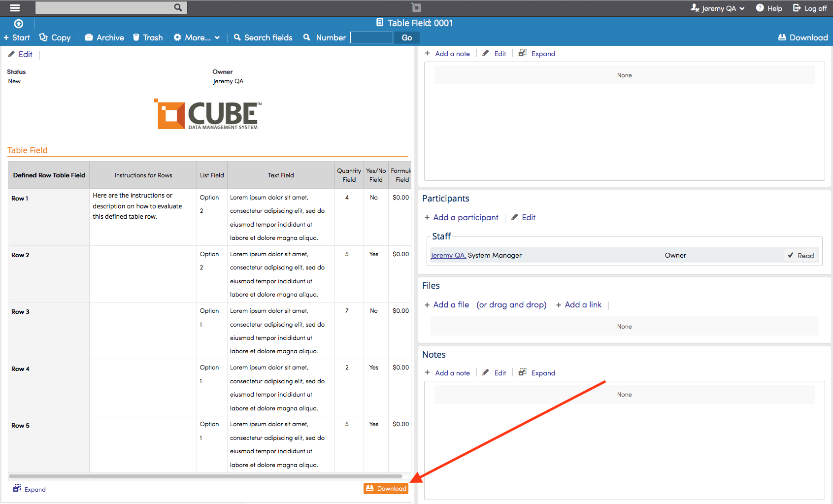Open the hamburger navigation menu

[x=14, y=7]
